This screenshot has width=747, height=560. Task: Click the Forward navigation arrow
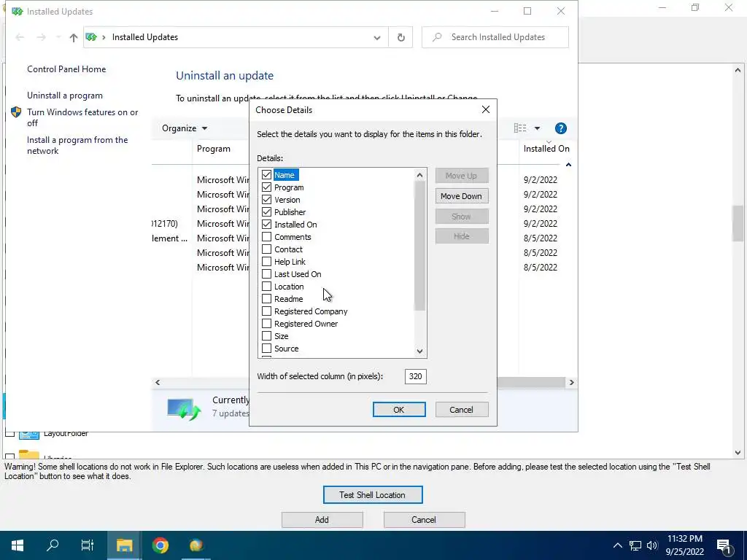point(42,37)
